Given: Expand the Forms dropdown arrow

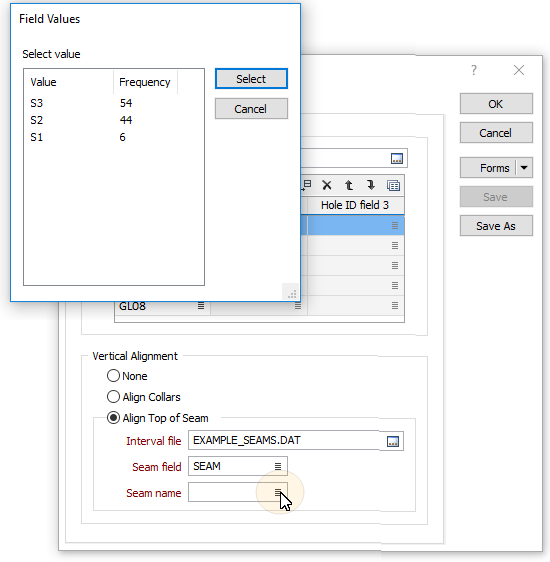Looking at the screenshot, I should (x=524, y=167).
